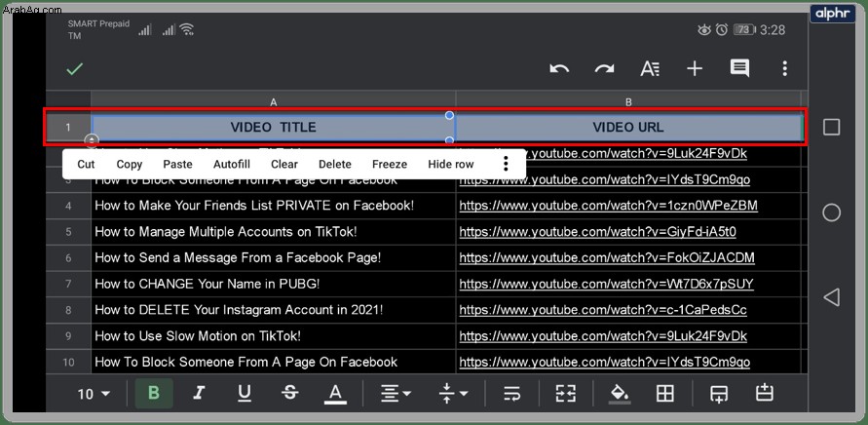This screenshot has width=868, height=425.
Task: Open the three-dot overflow menu in top toolbar
Action: coord(785,68)
